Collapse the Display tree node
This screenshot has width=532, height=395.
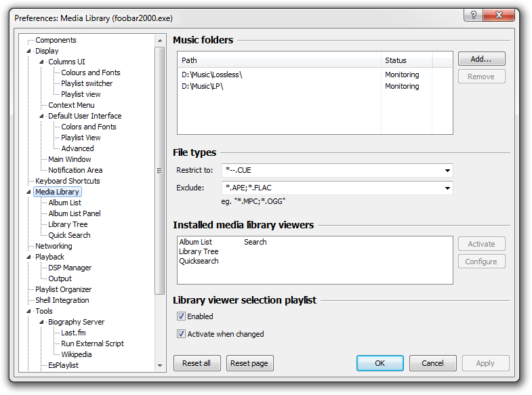(29, 51)
